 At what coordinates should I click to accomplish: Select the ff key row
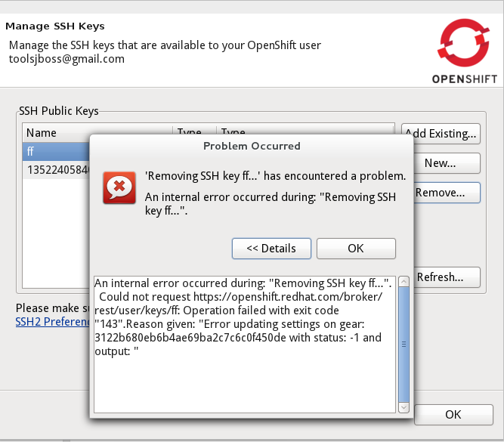coord(56,151)
